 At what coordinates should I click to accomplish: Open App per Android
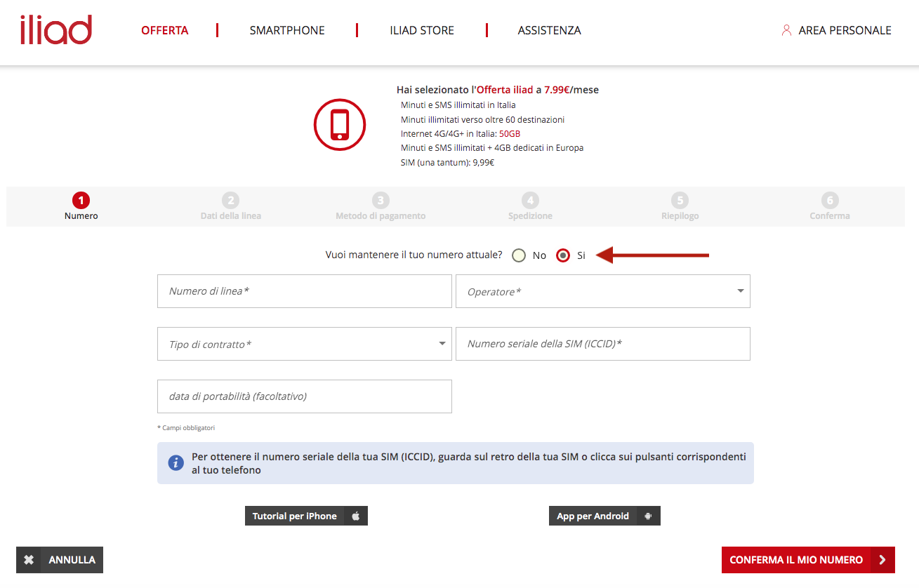coord(604,516)
